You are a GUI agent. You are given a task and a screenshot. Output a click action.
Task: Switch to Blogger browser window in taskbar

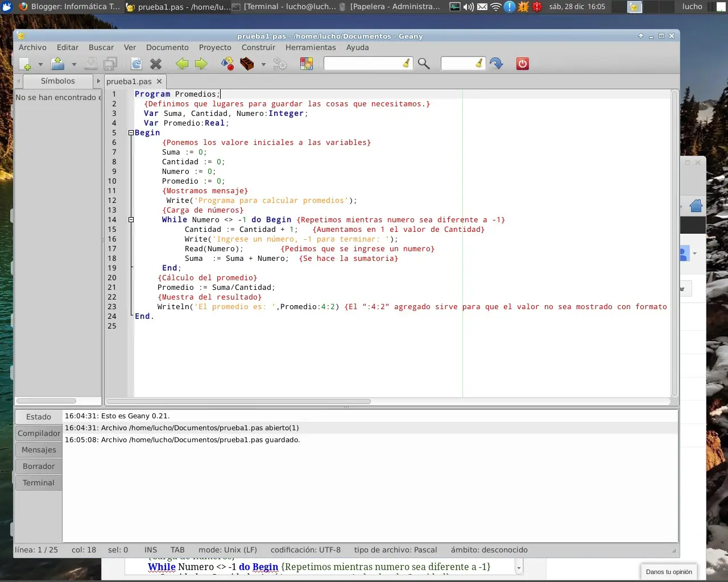click(70, 7)
